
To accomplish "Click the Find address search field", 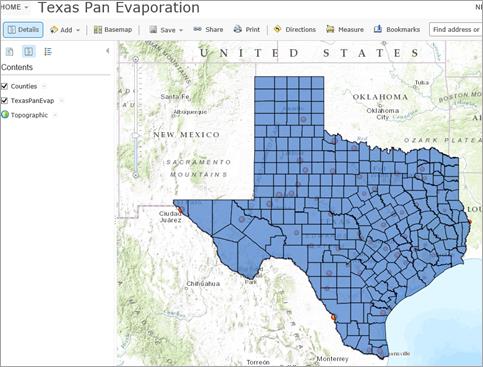I will (456, 30).
